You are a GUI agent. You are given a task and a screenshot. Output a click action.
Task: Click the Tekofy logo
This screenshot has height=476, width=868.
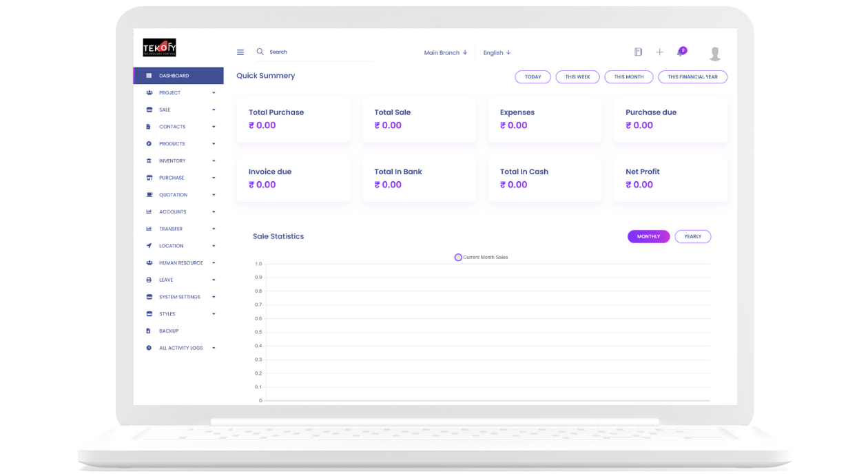click(x=159, y=48)
